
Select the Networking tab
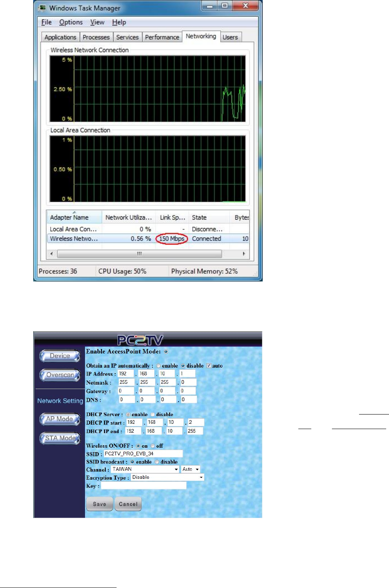201,36
